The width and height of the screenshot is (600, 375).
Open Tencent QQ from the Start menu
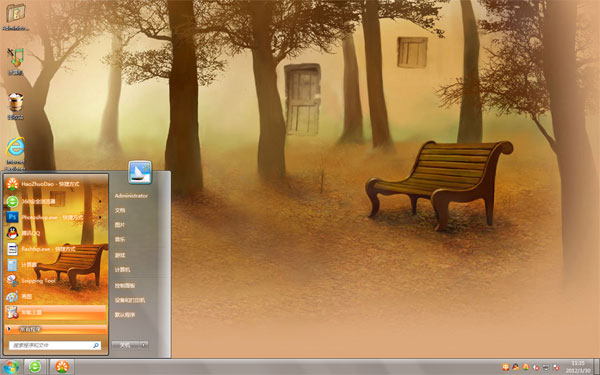55,233
